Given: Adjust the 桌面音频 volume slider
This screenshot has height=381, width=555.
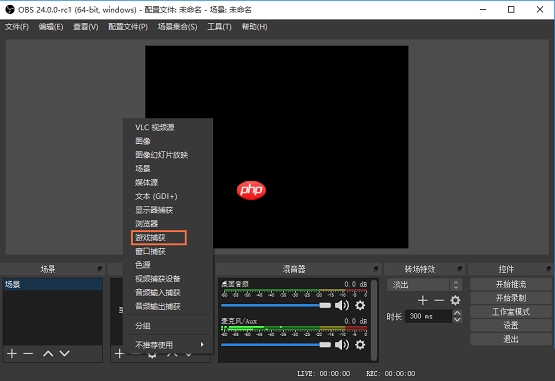Looking at the screenshot, I should [276, 305].
